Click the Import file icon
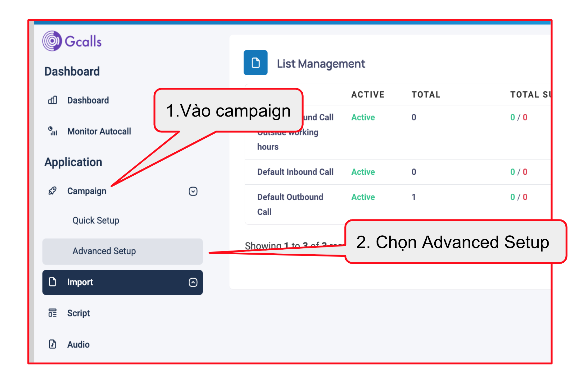Image resolution: width=588 pixels, height=378 pixels. tap(53, 282)
